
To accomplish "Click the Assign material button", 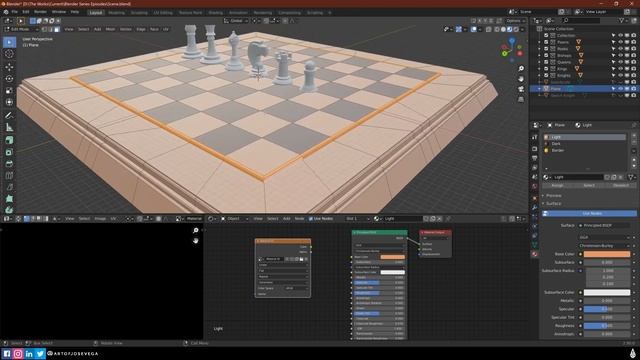I will coord(557,185).
